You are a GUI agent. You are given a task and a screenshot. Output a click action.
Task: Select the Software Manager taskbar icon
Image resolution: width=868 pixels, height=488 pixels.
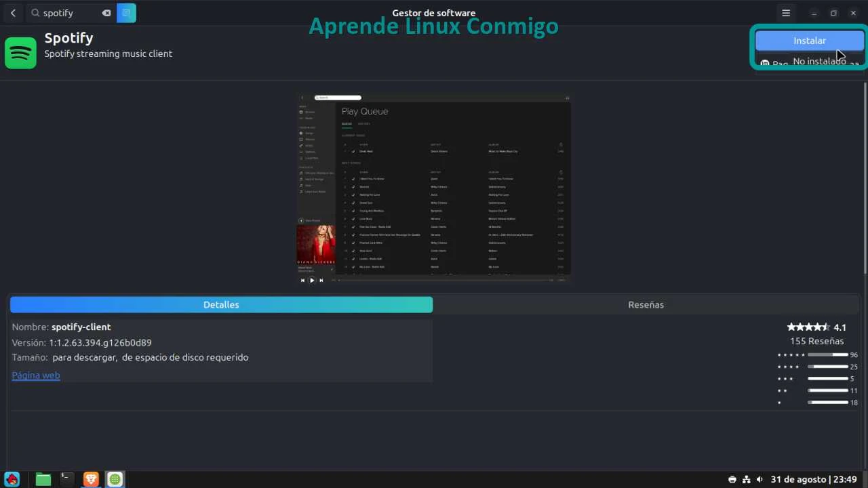click(x=115, y=479)
